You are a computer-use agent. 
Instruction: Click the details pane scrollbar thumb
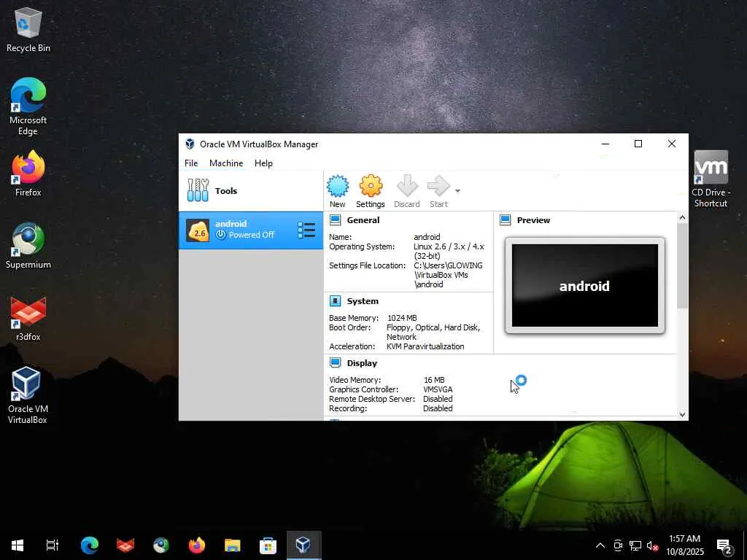tap(682, 265)
